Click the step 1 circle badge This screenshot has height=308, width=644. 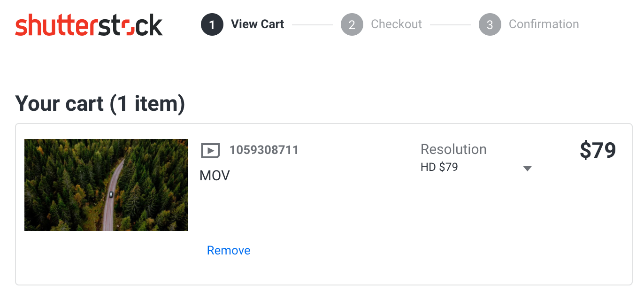[x=212, y=24]
